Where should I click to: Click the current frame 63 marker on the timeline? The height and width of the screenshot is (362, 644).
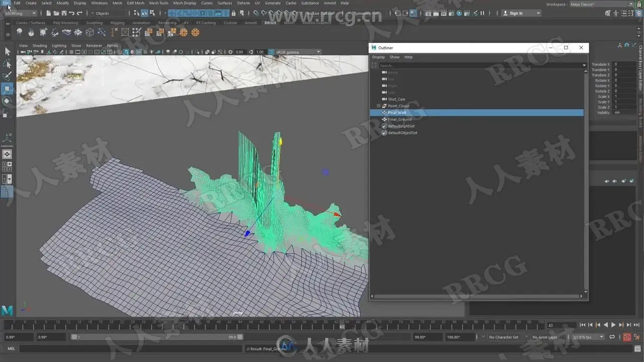pyautogui.click(x=342, y=326)
